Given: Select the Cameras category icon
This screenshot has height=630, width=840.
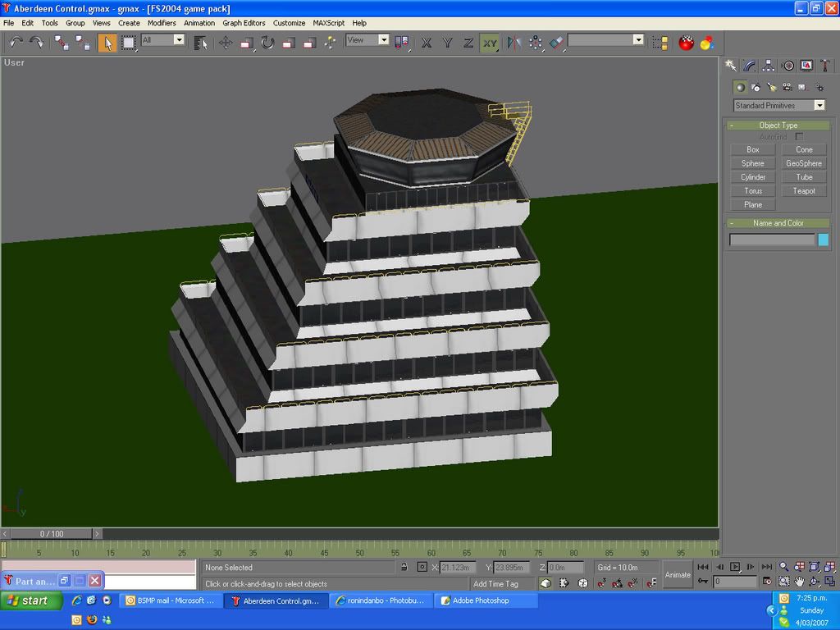Looking at the screenshot, I should point(787,87).
